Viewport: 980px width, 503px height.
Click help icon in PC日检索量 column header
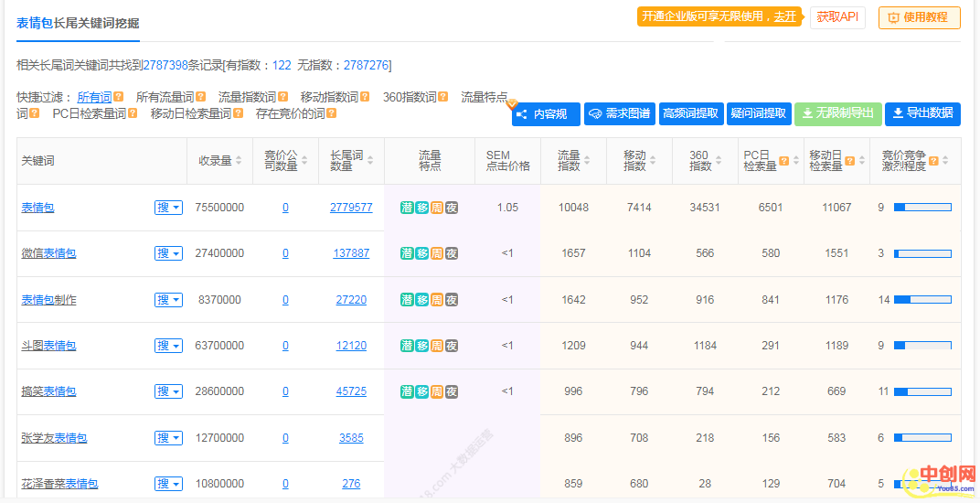point(783,161)
